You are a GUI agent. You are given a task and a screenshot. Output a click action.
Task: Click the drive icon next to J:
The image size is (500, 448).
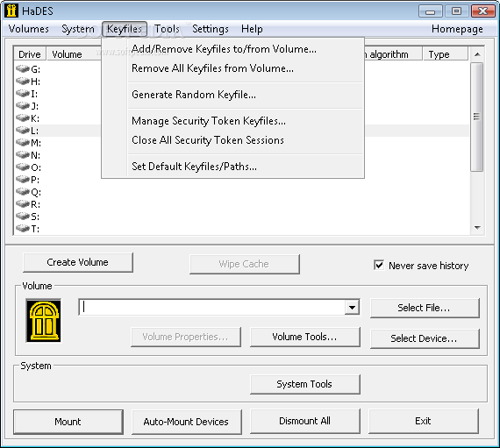[x=23, y=105]
